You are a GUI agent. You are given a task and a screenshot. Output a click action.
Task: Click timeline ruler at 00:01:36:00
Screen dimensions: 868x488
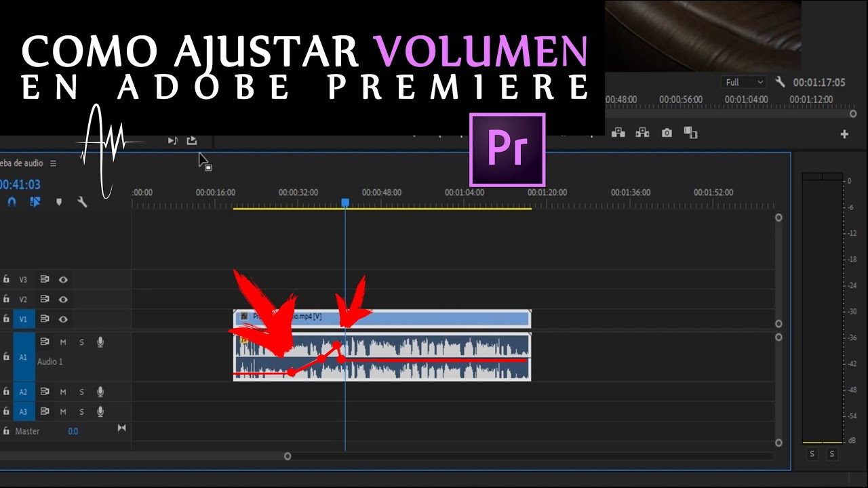pyautogui.click(x=631, y=192)
